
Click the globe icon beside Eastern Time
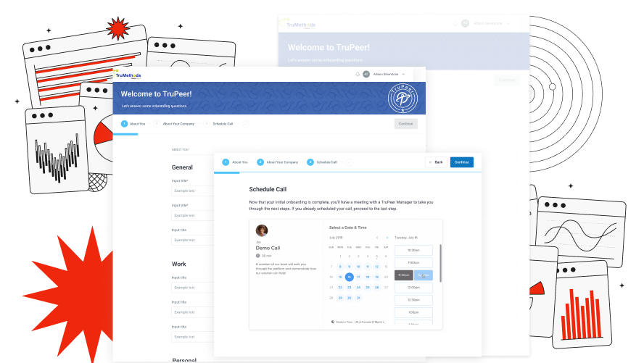click(x=333, y=322)
